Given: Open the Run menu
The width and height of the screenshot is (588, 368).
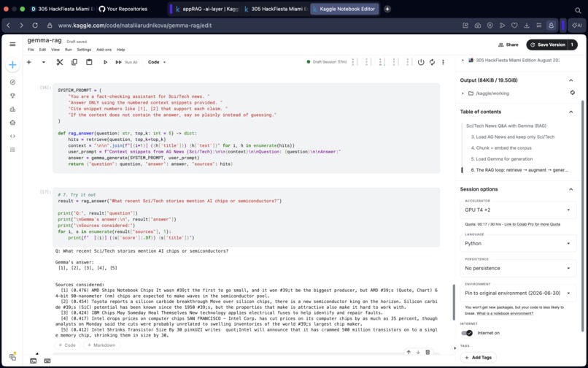Looking at the screenshot, I should coord(69,50).
